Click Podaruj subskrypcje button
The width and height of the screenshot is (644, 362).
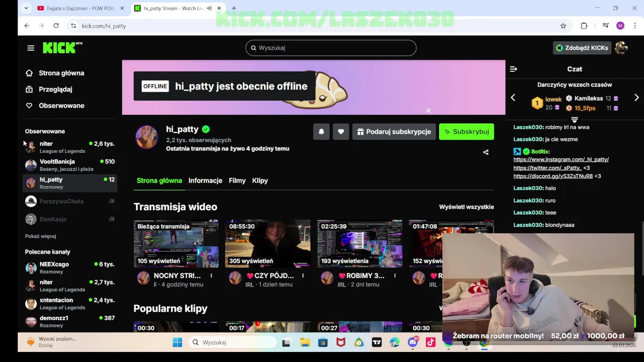pos(394,132)
